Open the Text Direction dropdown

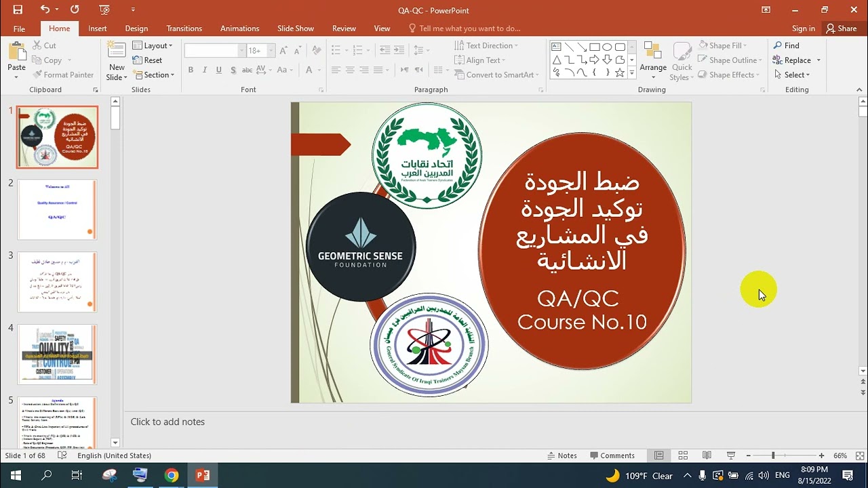click(x=486, y=45)
